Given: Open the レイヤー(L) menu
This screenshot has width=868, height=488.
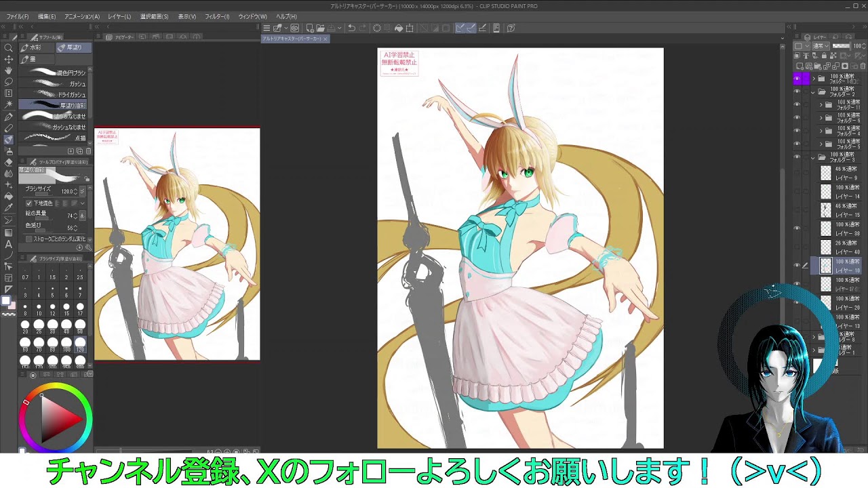Looking at the screenshot, I should (x=119, y=16).
